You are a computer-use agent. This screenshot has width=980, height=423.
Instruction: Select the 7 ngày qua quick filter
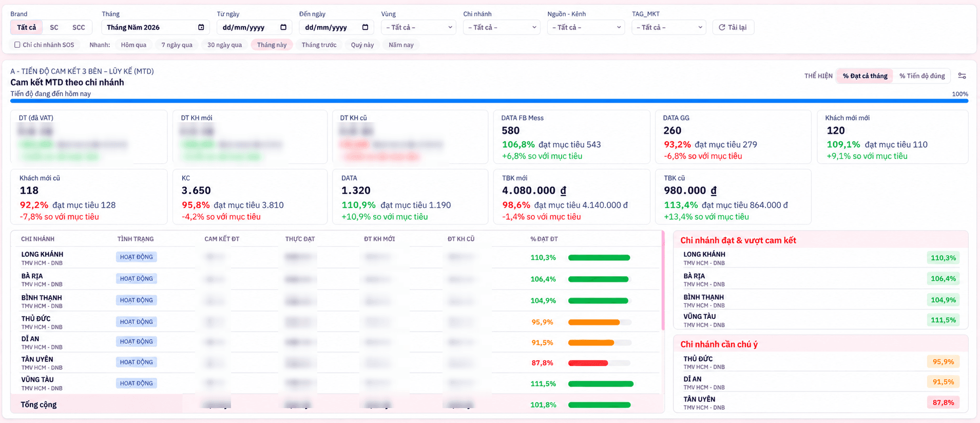tap(177, 45)
